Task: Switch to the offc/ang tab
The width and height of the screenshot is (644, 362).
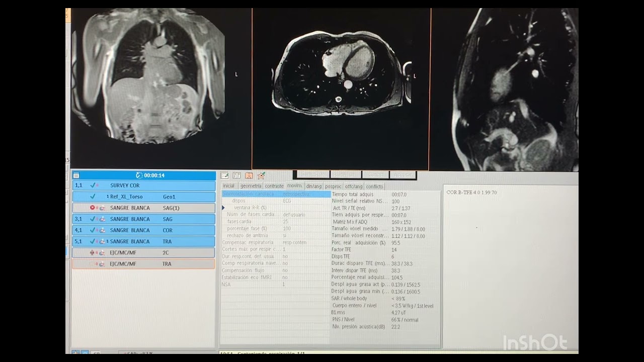Action: tap(354, 186)
